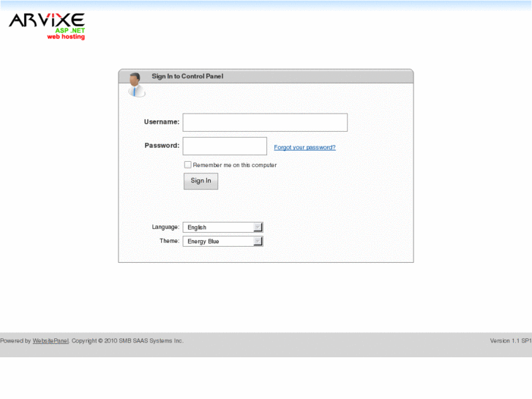Open the WebsitePanel link in footer
Viewport: 532px width, 399px height.
pos(50,341)
